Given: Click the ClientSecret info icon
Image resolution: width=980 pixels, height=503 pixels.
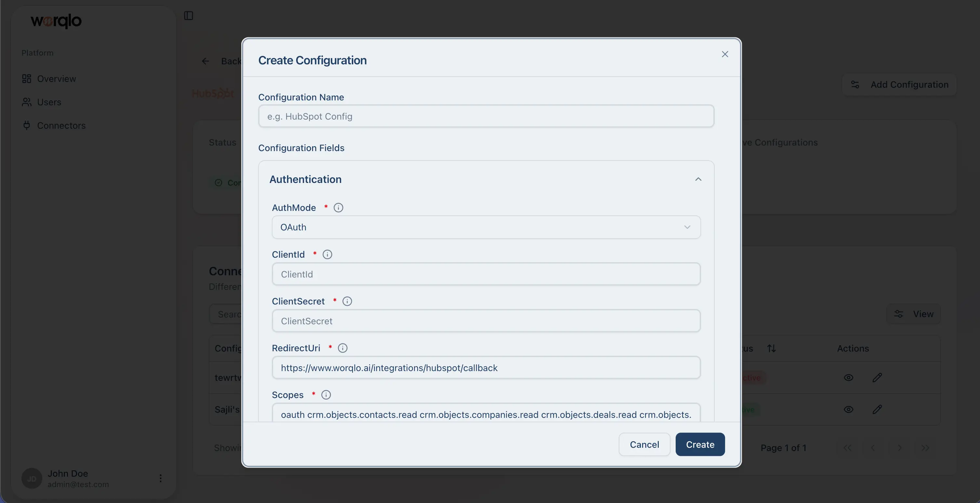Looking at the screenshot, I should (347, 301).
